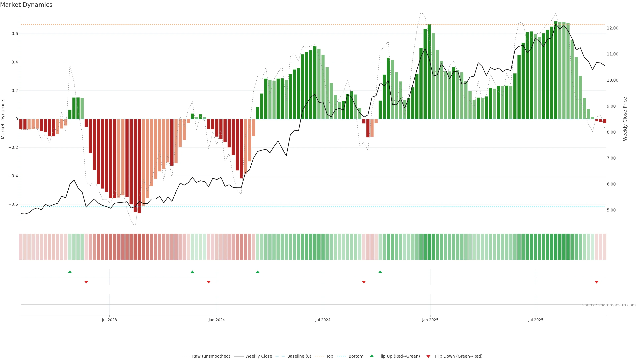Click the first green flip-up triangle marker
Viewport: 644px width, 362px height.
pos(70,272)
